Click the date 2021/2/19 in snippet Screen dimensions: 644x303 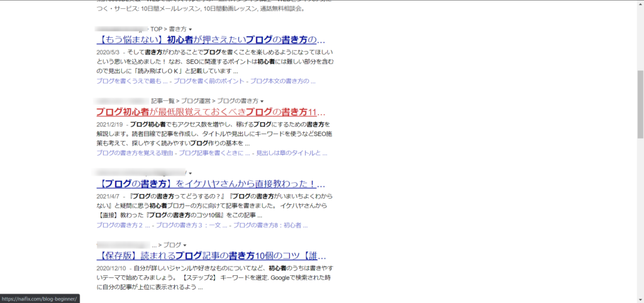(109, 125)
